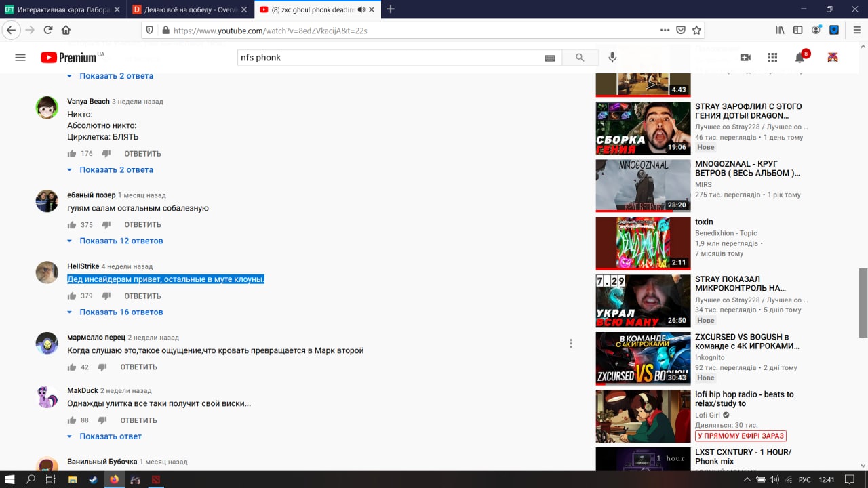This screenshot has width=868, height=488.
Task: Open Vanya Beach channel name
Action: pos(88,102)
